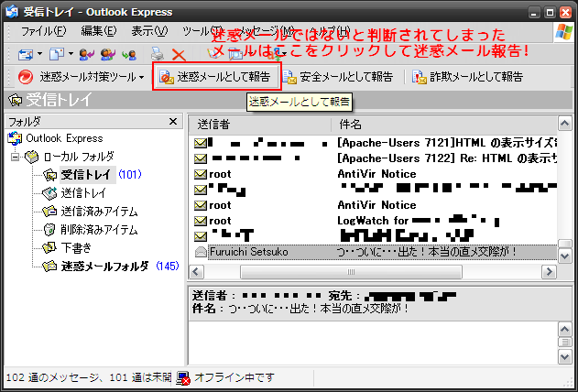Click envelope icon of LogWatch message

[x=201, y=221]
